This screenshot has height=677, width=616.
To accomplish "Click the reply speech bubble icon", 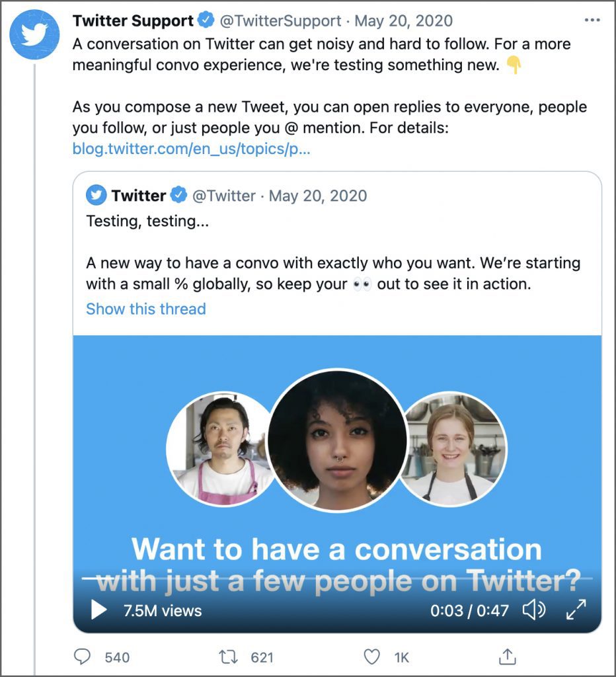I will 82,657.
